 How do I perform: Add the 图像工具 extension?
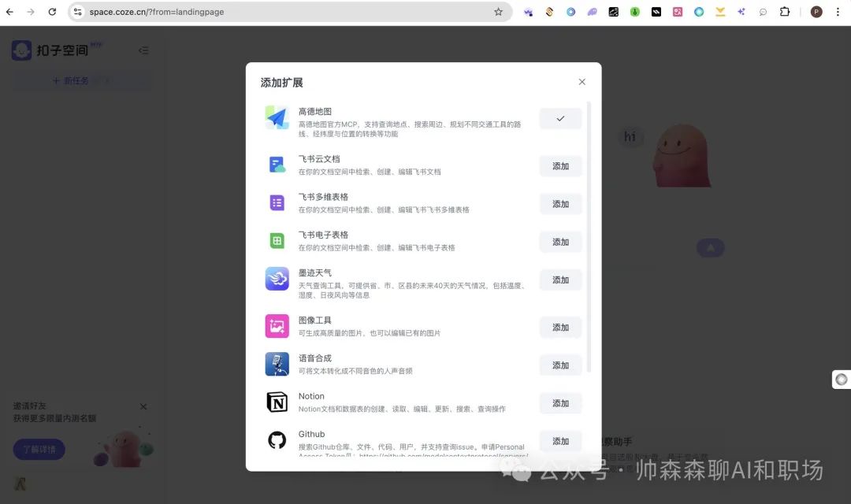[x=561, y=327]
